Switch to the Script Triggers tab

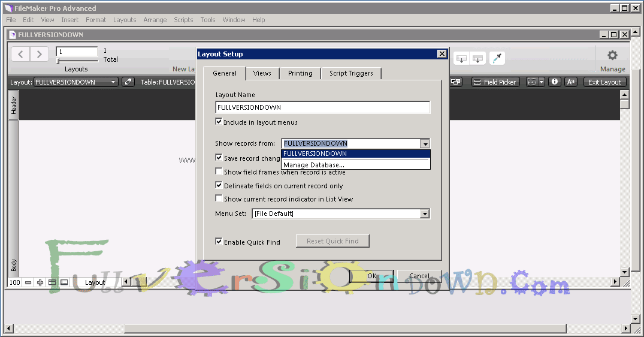tap(351, 73)
